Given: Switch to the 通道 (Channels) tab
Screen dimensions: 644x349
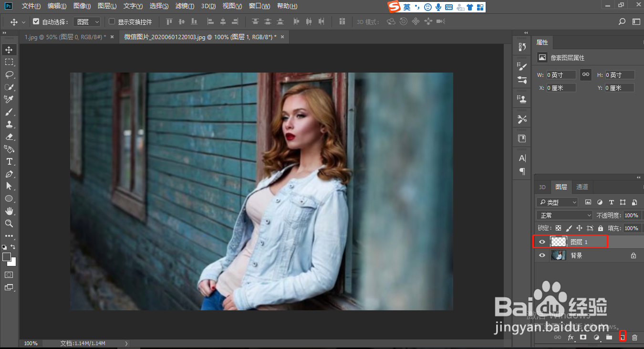Looking at the screenshot, I should [x=582, y=187].
